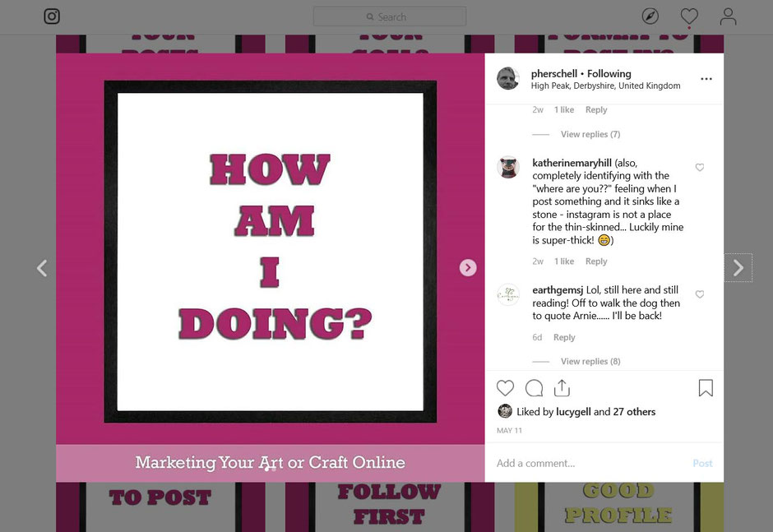Share the post using the upload arrow icon

(562, 388)
